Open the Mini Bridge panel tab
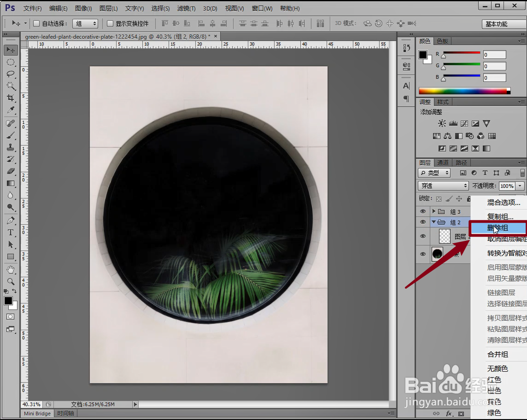 click(37, 414)
